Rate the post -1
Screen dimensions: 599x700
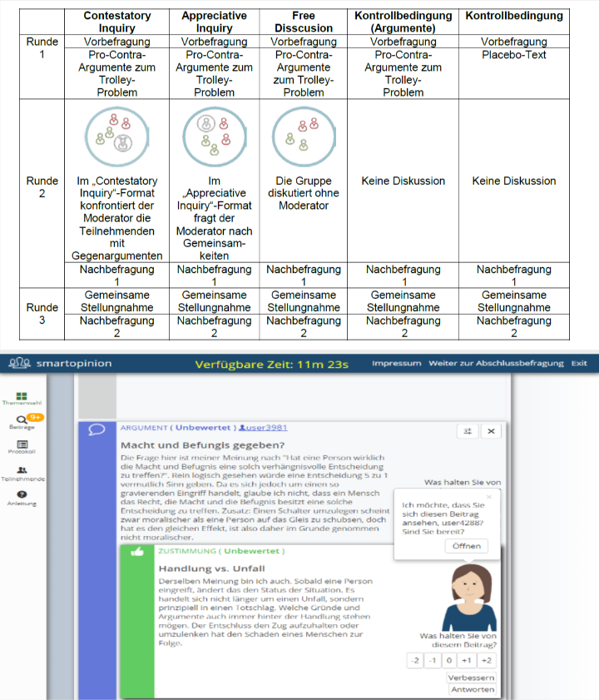pyautogui.click(x=432, y=660)
